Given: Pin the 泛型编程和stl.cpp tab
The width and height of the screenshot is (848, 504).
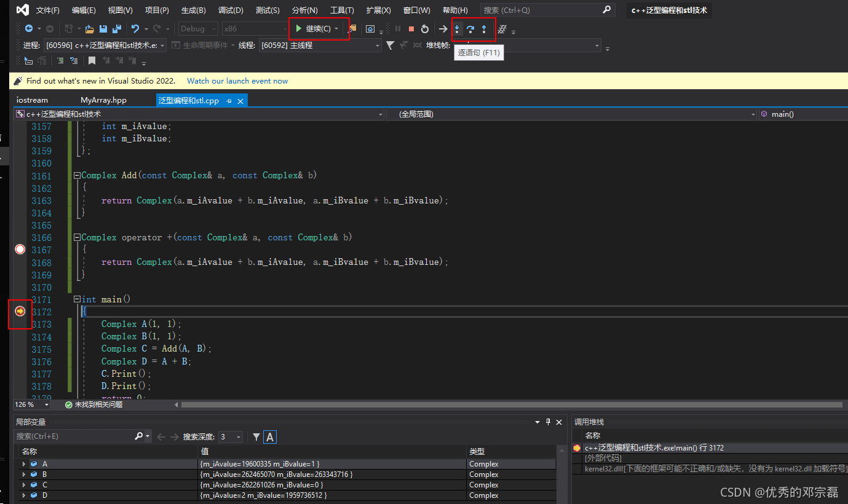Looking at the screenshot, I should (x=229, y=101).
